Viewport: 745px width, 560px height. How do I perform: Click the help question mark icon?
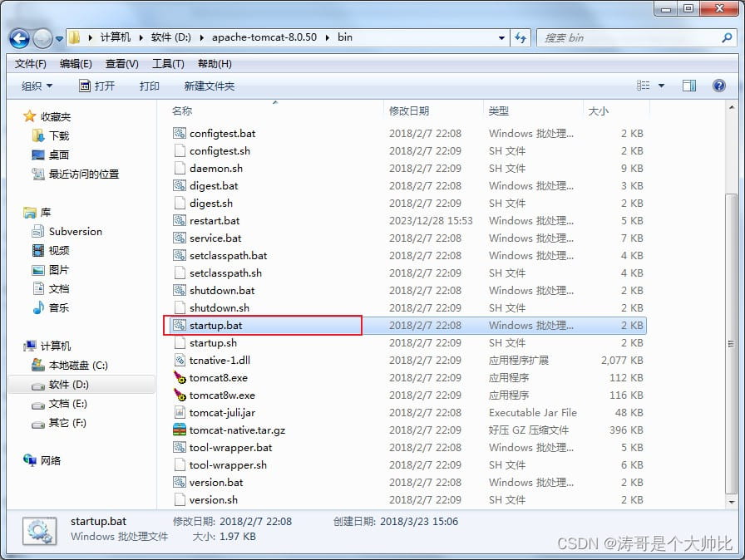coord(719,86)
